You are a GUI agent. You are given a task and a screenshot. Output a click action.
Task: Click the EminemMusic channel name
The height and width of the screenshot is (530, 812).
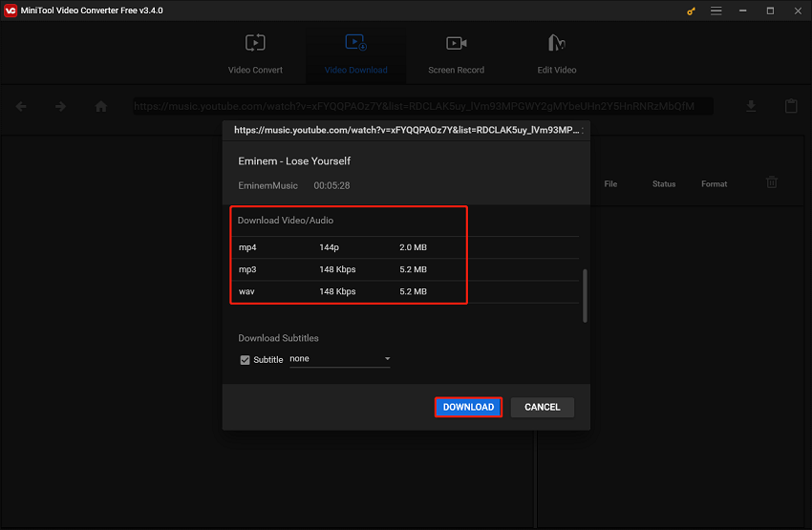[x=267, y=185]
